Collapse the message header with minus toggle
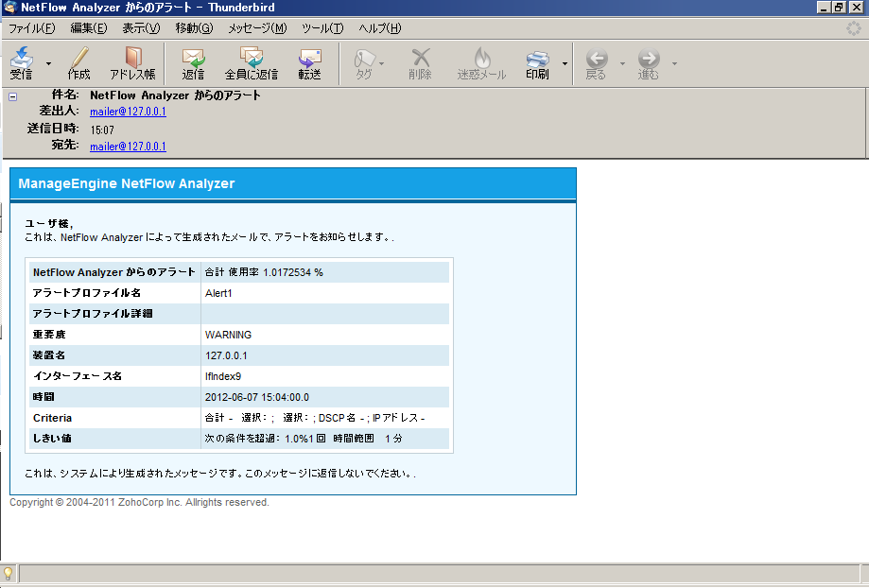 tap(12, 95)
